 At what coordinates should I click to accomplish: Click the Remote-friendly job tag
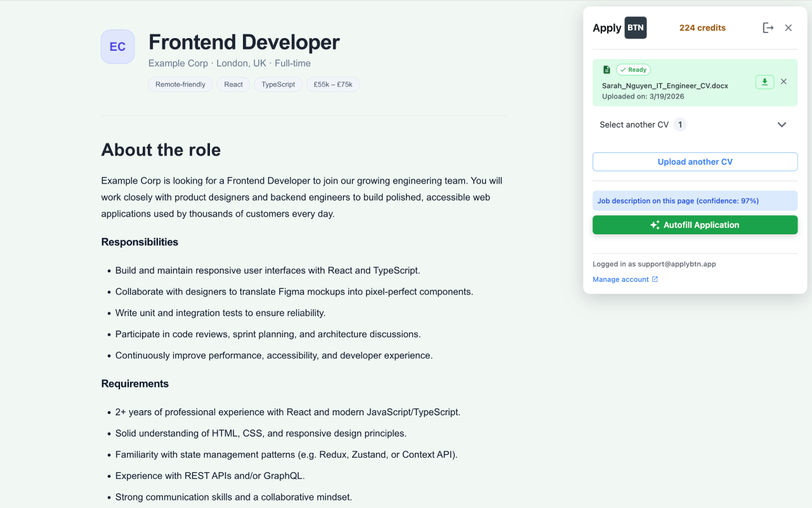pos(180,84)
